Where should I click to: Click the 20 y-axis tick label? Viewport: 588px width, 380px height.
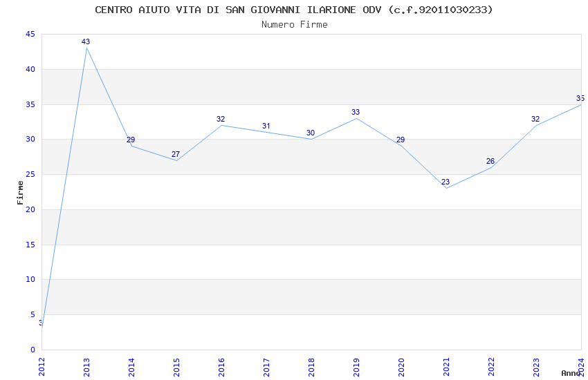click(30, 209)
